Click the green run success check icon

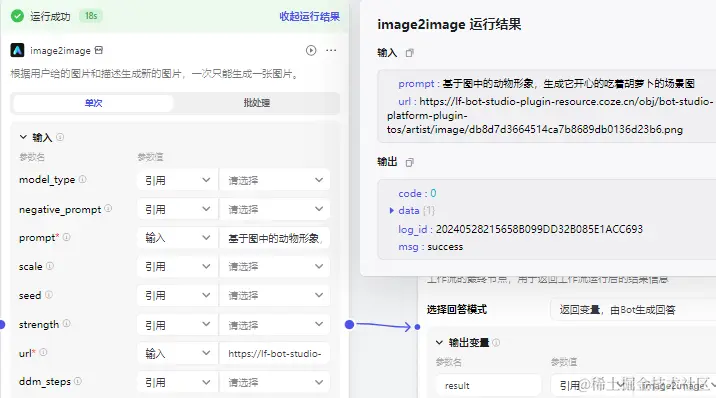tap(17, 16)
